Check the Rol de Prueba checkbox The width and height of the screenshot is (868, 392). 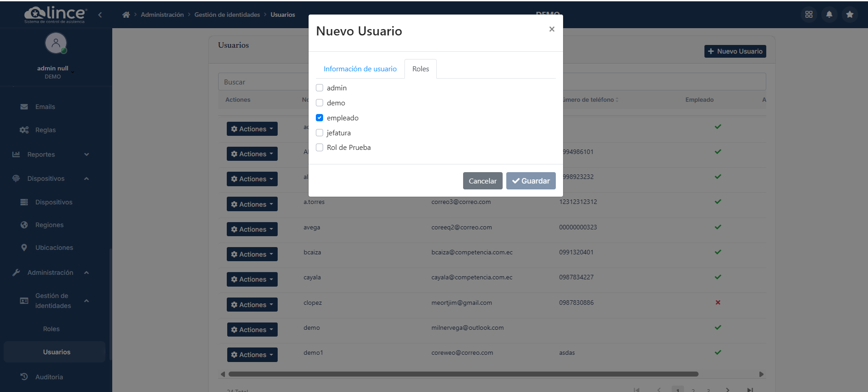point(319,147)
